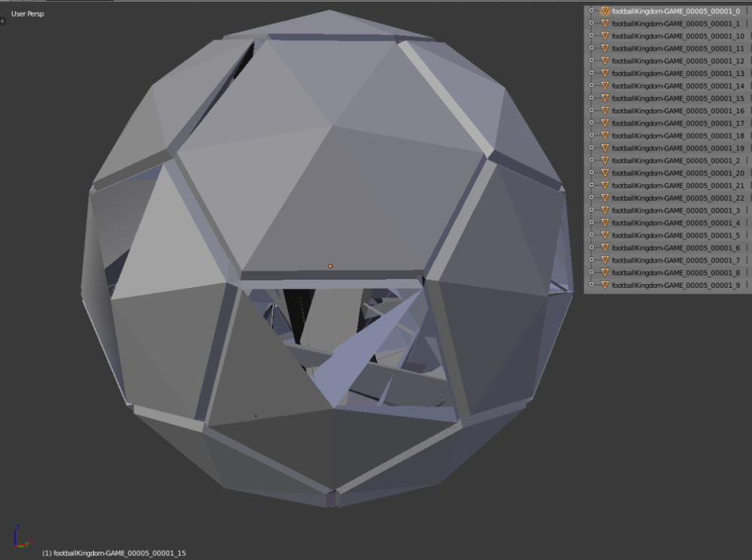Click mesh icon of the _00001_5 object

605,235
